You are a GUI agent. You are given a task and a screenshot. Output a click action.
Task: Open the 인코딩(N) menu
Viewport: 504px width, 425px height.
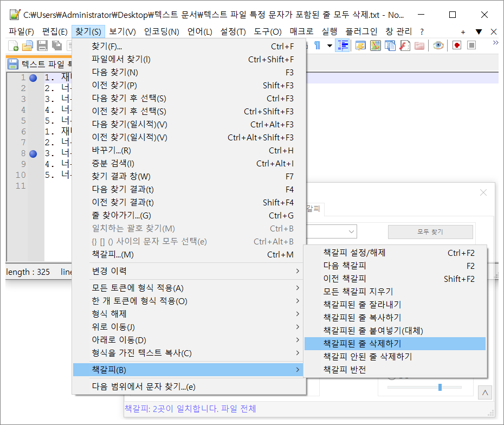point(161,31)
